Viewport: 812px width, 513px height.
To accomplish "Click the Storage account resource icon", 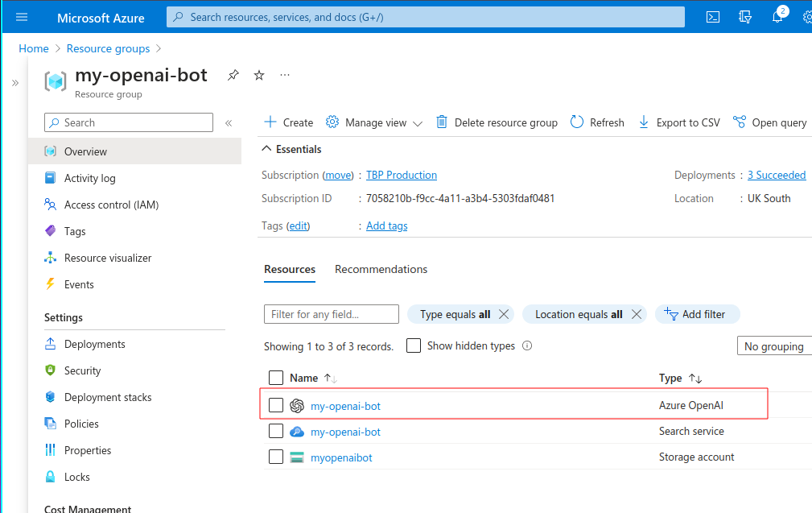I will (x=297, y=457).
